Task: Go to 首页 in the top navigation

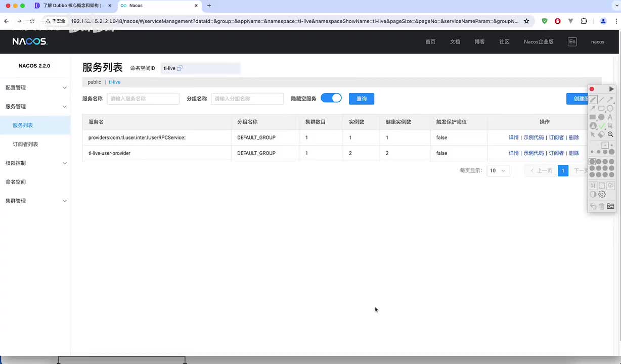Action: 430,42
